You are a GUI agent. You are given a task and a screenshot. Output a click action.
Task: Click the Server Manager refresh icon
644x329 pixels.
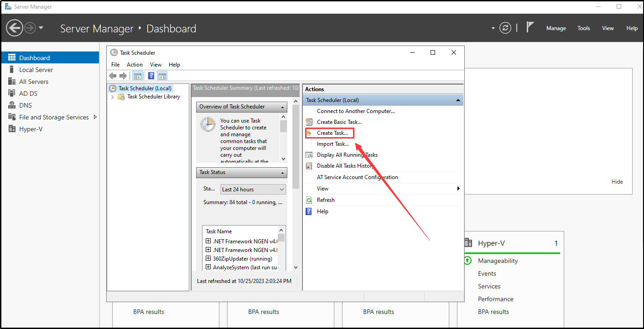click(505, 28)
